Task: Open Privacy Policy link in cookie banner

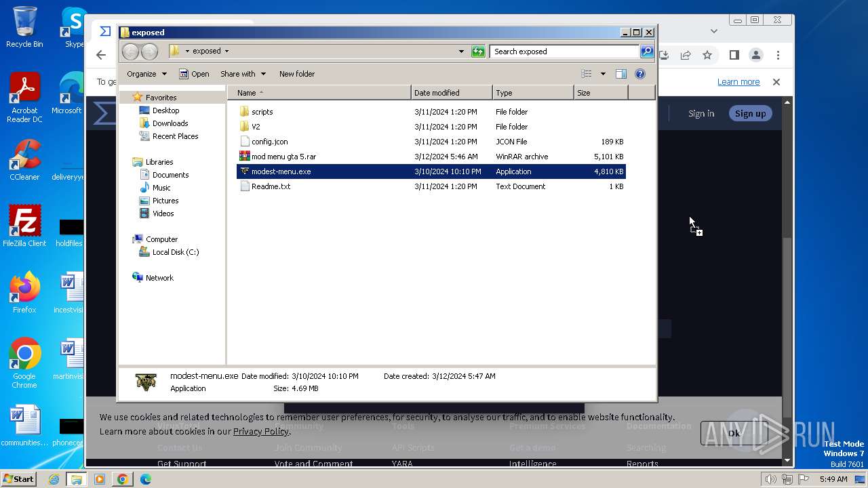Action: 260,432
